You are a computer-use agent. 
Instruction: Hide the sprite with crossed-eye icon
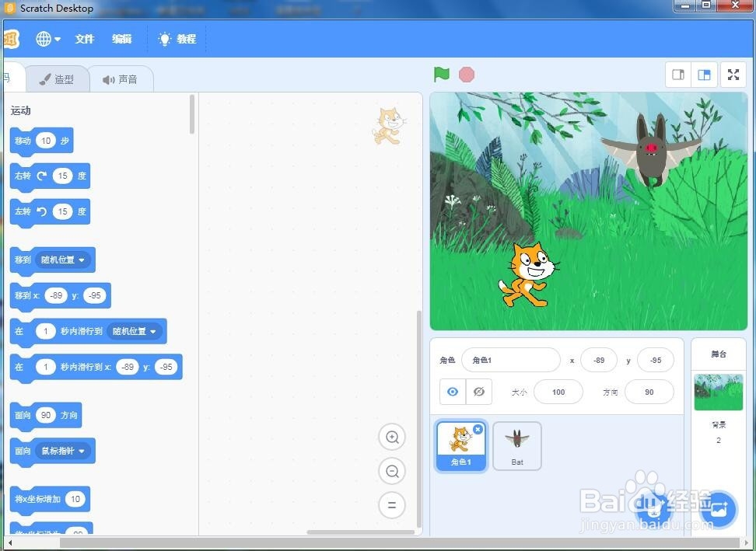pyautogui.click(x=479, y=392)
